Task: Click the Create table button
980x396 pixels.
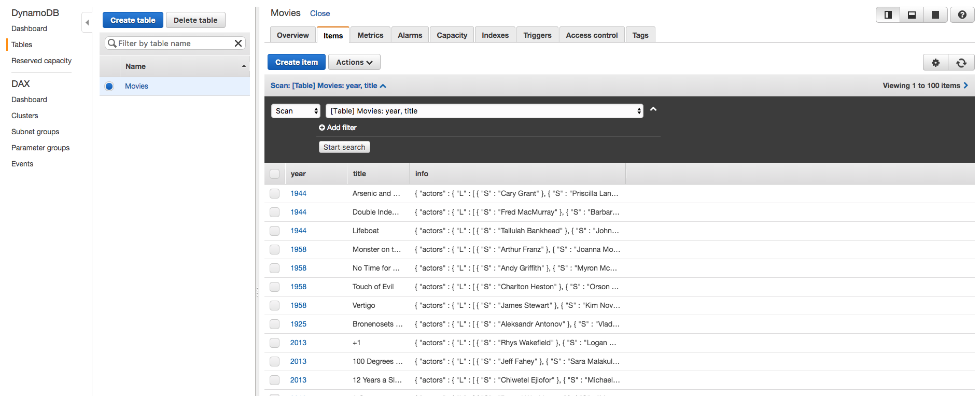Action: (x=133, y=20)
